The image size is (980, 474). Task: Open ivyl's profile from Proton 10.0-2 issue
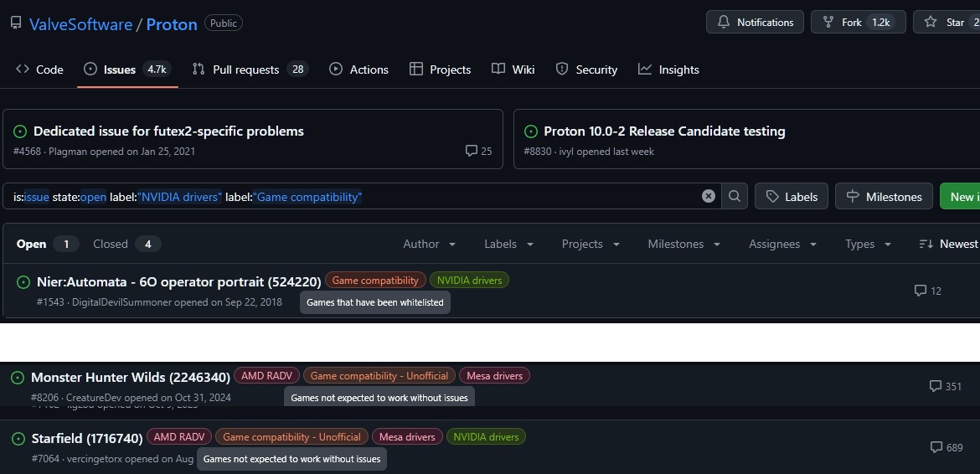click(x=567, y=151)
